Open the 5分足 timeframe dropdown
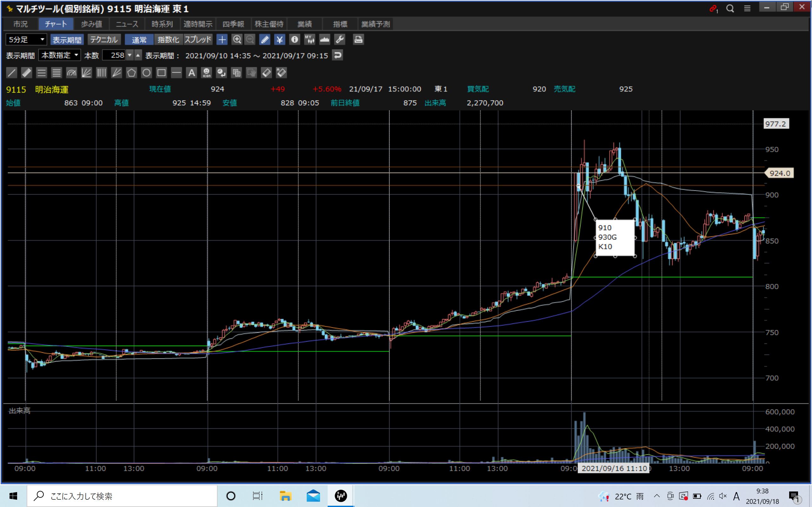Image resolution: width=812 pixels, height=507 pixels. (x=26, y=40)
